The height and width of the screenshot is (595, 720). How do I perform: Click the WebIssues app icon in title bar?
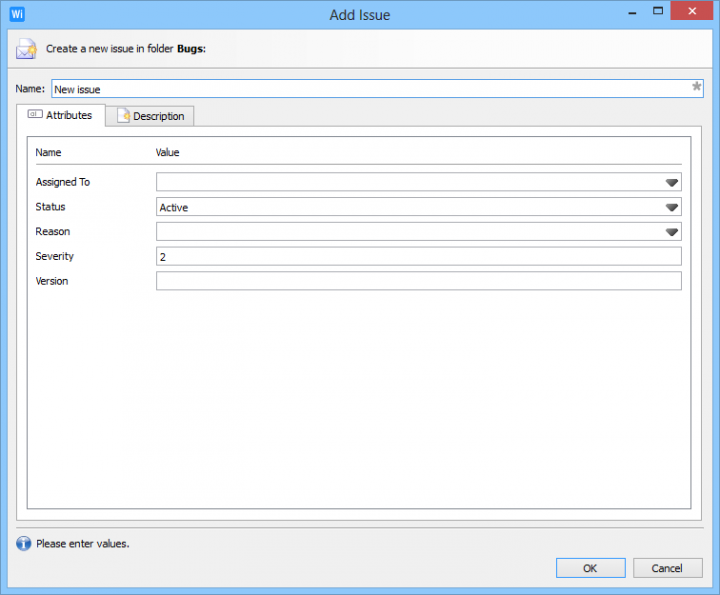coord(17,14)
